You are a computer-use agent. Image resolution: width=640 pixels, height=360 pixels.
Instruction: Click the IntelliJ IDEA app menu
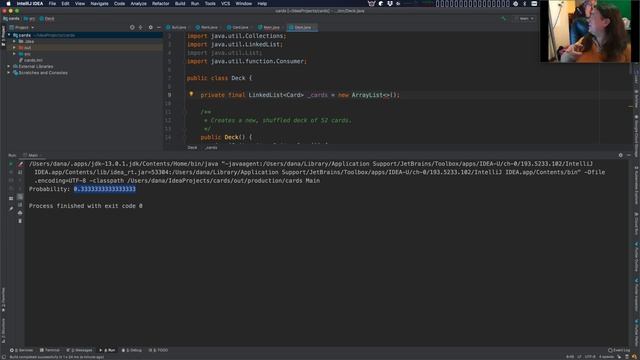30,4
